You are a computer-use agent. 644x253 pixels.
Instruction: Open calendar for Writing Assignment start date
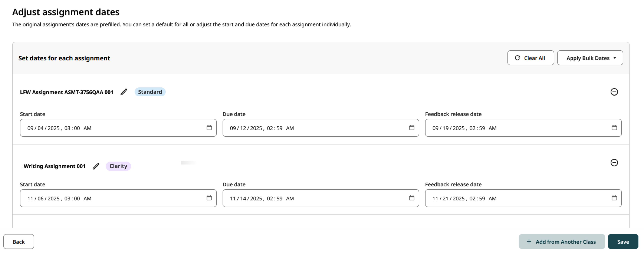point(209,198)
